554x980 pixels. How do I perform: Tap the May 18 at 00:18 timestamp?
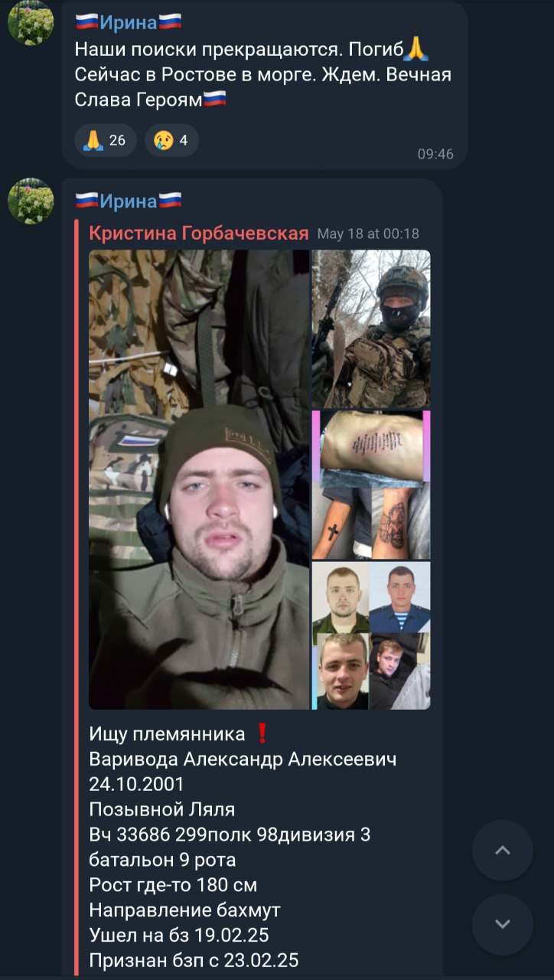pyautogui.click(x=368, y=234)
